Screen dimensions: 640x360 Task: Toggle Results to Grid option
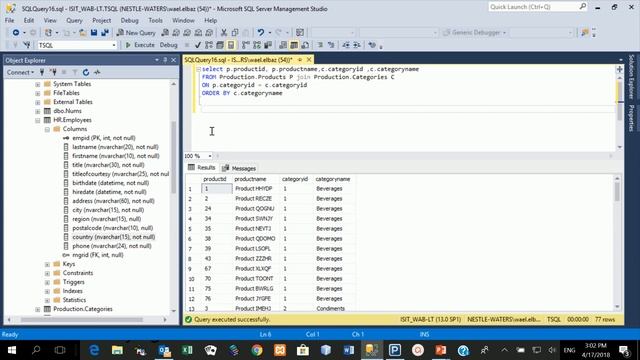pyautogui.click(x=294, y=45)
